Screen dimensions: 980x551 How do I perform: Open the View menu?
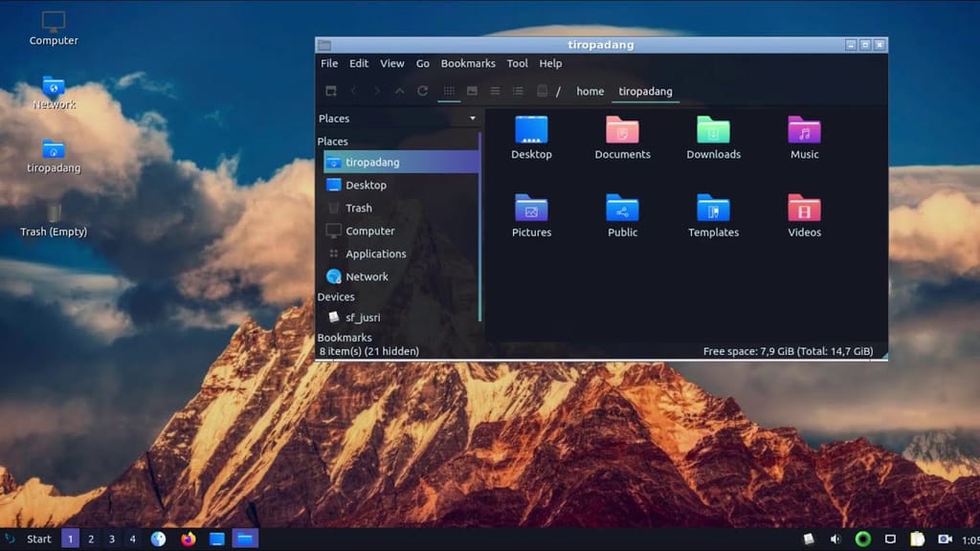392,64
